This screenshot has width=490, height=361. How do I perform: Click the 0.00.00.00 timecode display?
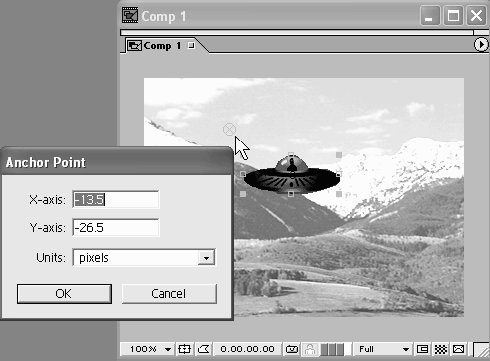[x=247, y=349]
